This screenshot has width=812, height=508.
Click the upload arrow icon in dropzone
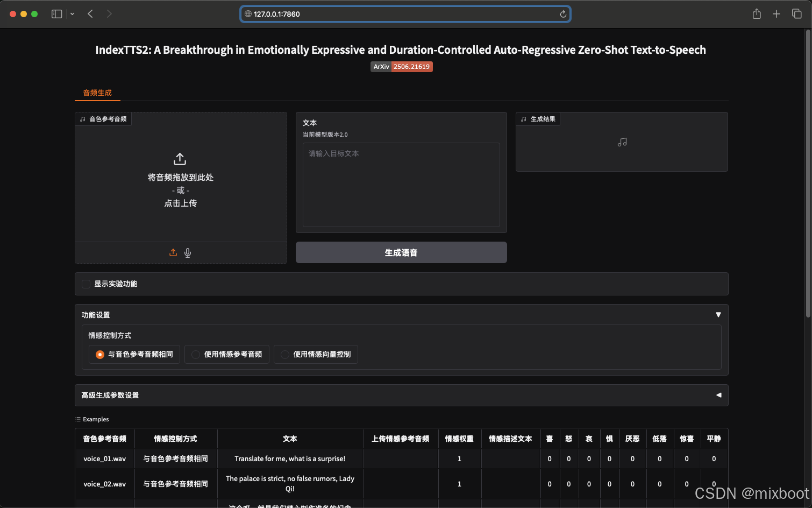point(180,159)
